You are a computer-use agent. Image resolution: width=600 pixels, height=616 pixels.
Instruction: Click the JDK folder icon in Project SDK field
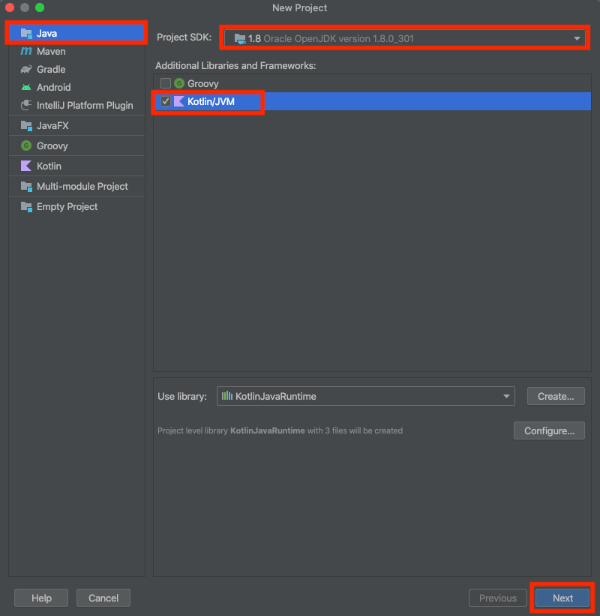click(x=240, y=38)
